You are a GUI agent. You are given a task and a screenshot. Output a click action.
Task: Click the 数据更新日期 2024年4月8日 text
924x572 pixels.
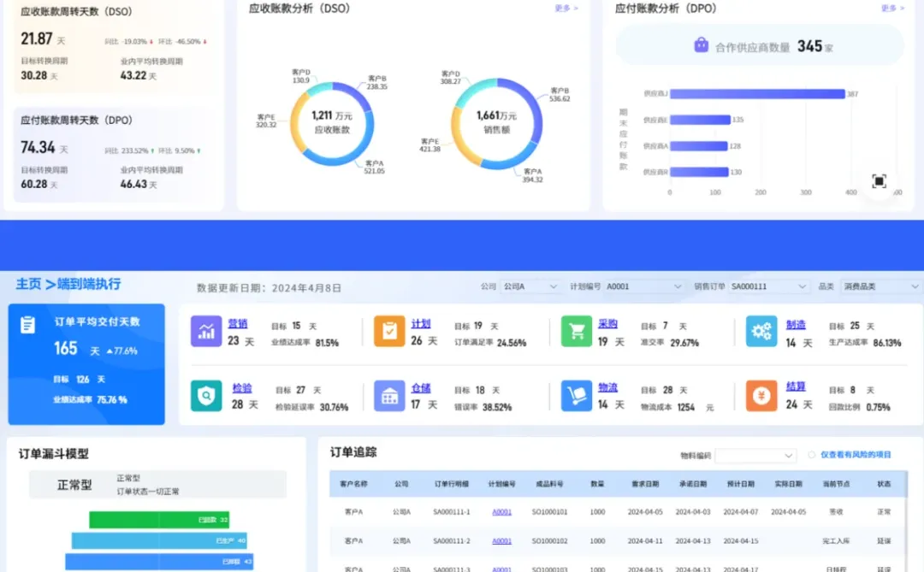pos(269,288)
